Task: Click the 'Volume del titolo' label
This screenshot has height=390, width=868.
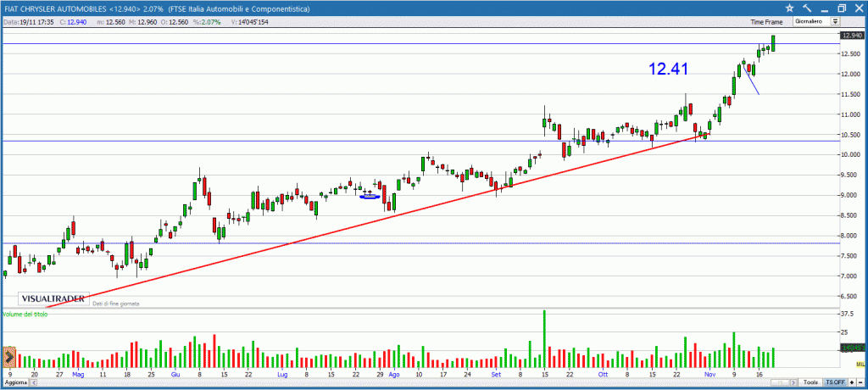Action: (25, 314)
